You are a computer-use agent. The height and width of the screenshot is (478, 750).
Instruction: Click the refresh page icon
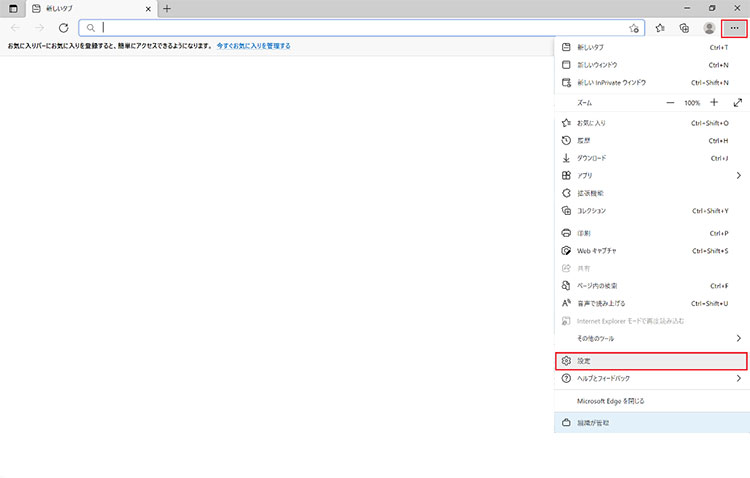tap(63, 28)
